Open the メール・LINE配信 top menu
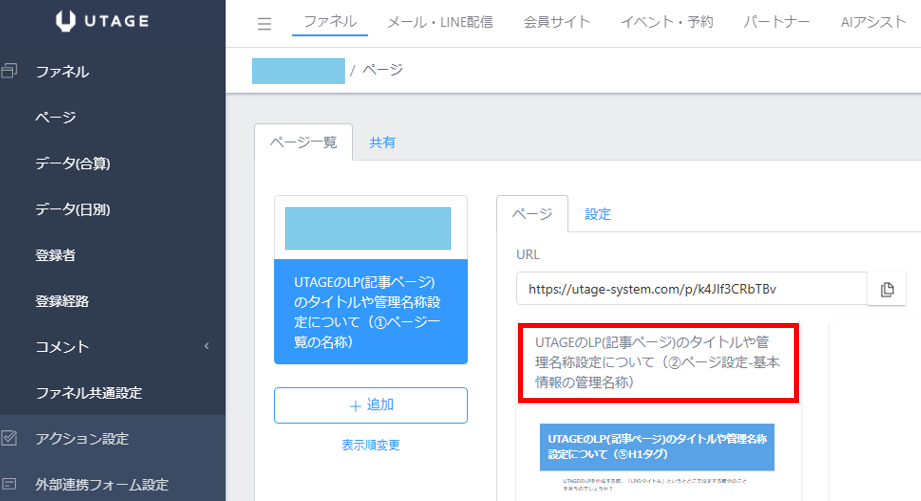Image resolution: width=921 pixels, height=501 pixels. [440, 22]
